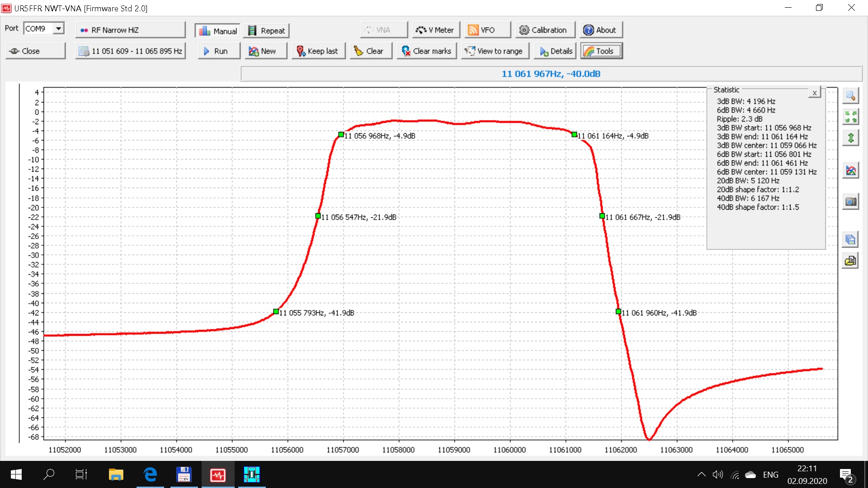Take a screenshot with the camera icon

(x=850, y=202)
